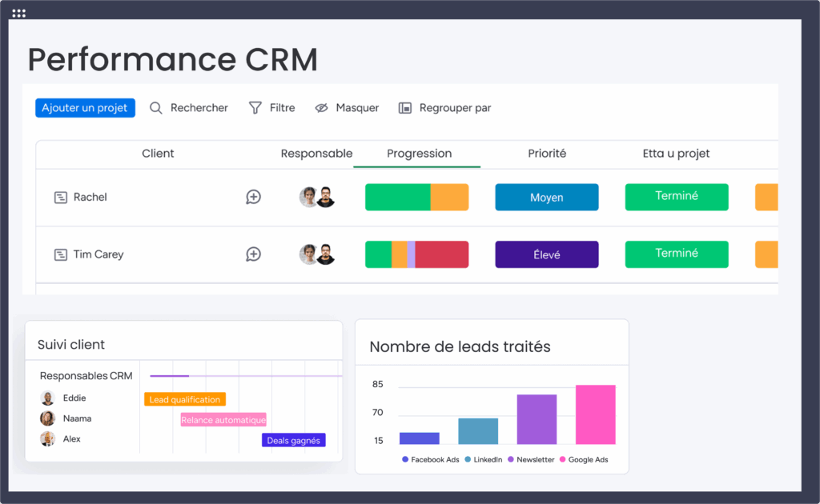Image resolution: width=820 pixels, height=504 pixels.
Task: Click the progress bar in Tim Carey's row
Action: coord(416,254)
